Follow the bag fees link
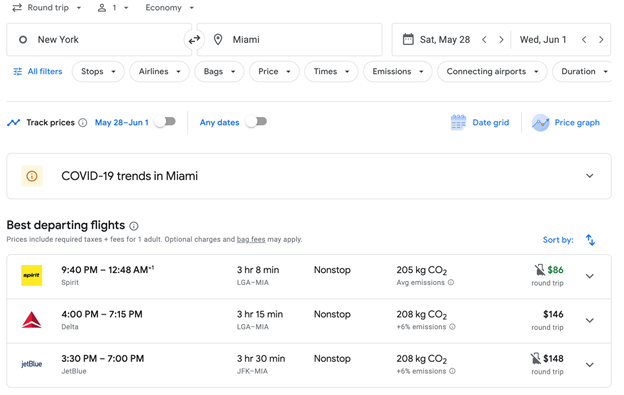Image resolution: width=624 pixels, height=395 pixels. [x=251, y=239]
